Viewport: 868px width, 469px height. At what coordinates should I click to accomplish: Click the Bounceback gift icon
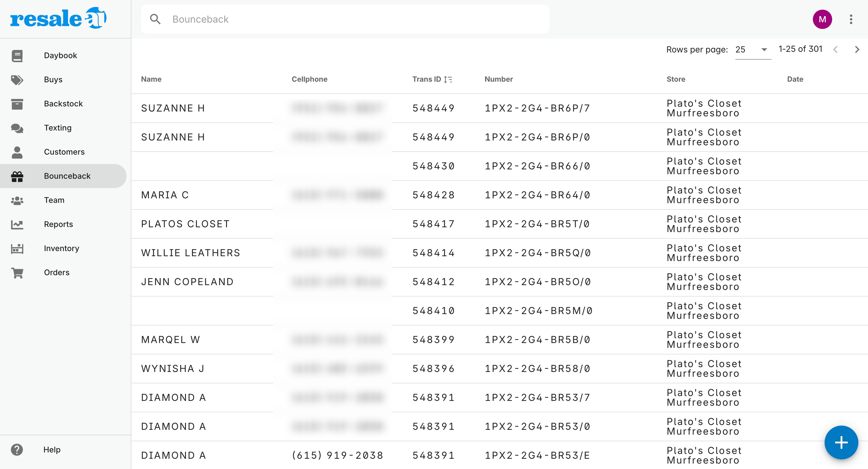tap(17, 176)
